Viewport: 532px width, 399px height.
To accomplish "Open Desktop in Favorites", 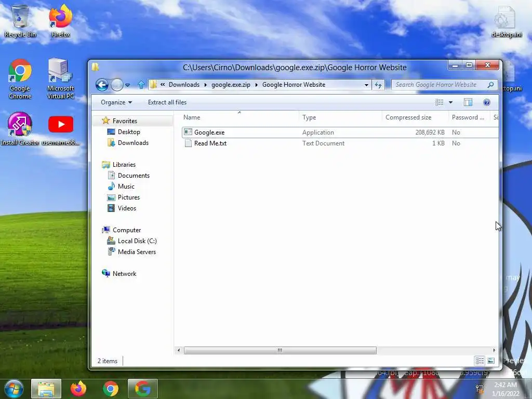I will tap(129, 131).
